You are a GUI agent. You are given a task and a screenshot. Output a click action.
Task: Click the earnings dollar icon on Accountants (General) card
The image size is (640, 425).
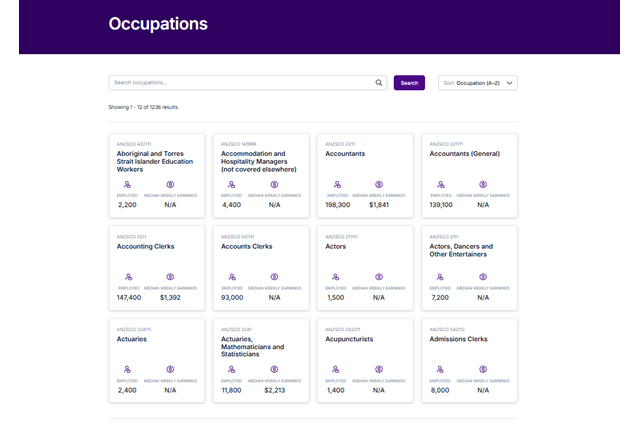[483, 185]
